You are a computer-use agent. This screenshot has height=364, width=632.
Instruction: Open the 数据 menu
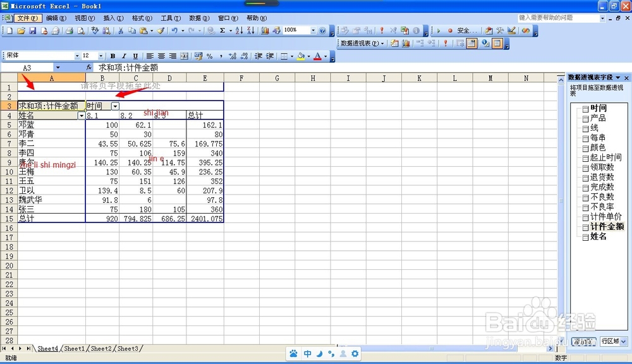199,18
